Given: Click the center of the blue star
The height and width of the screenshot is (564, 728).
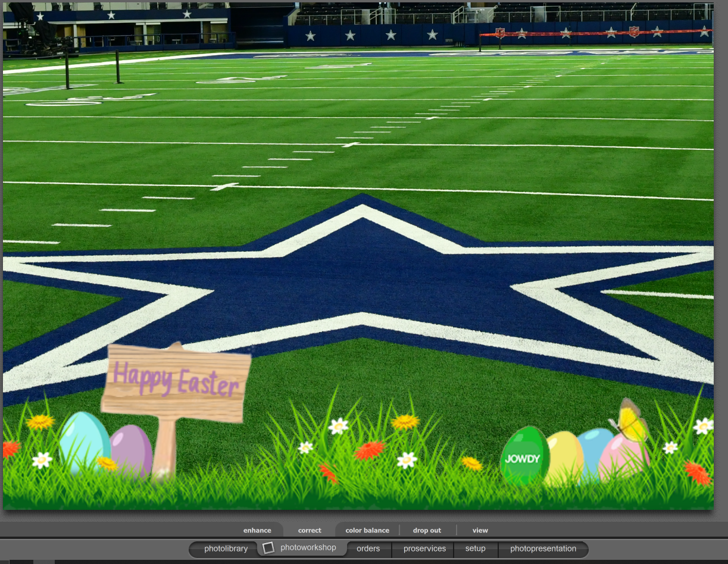Looking at the screenshot, I should pos(363,280).
